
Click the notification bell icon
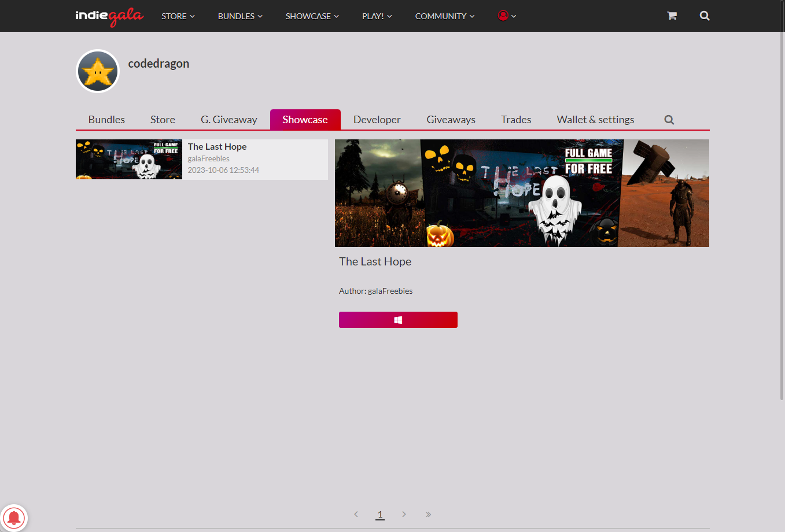(x=14, y=518)
